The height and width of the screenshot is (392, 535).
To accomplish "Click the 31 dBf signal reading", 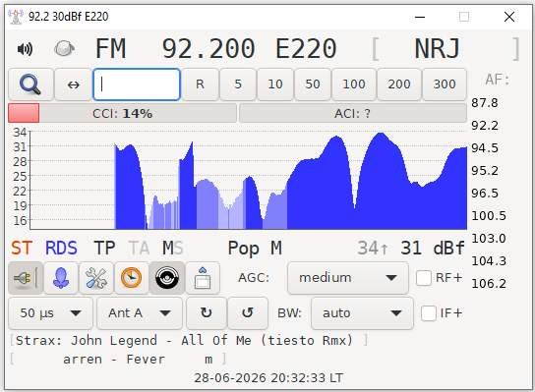I will pyautogui.click(x=433, y=249).
